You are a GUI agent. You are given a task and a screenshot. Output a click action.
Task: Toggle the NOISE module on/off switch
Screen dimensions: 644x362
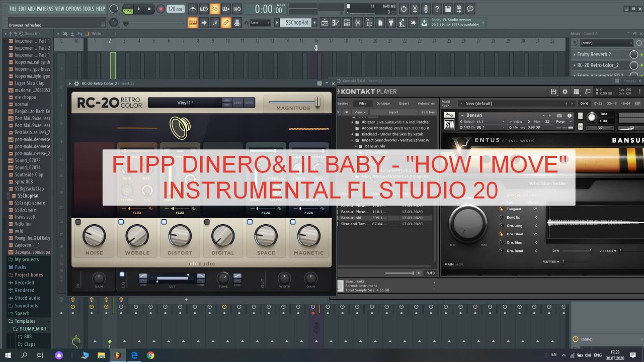78,222
